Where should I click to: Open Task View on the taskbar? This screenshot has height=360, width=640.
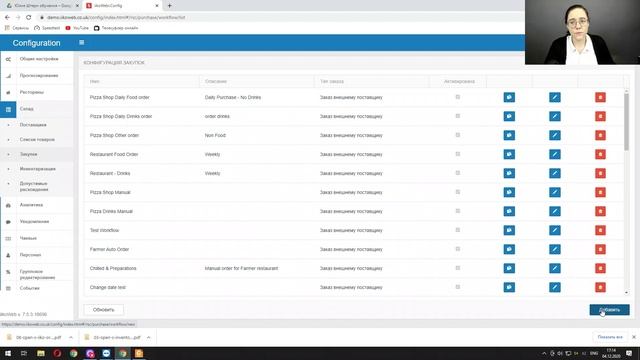click(24, 353)
